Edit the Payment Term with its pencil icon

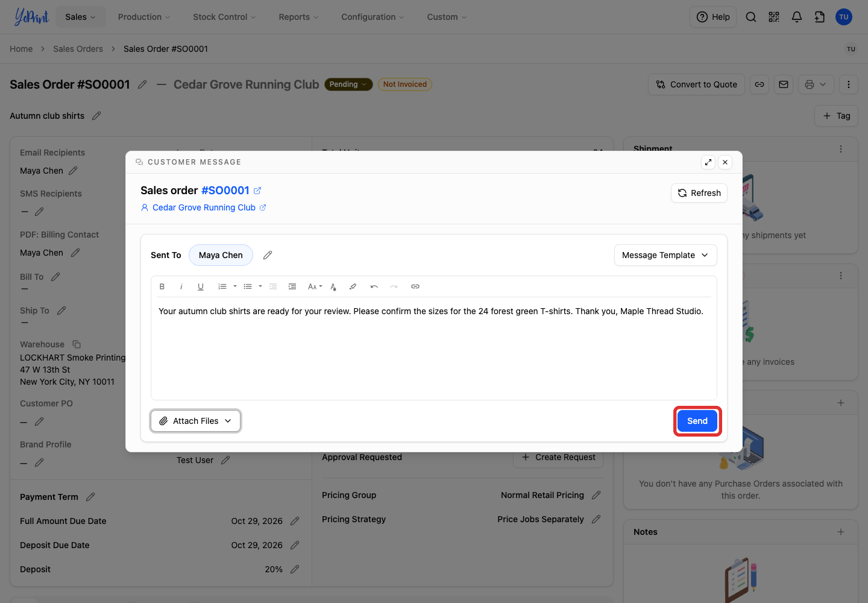tap(90, 497)
